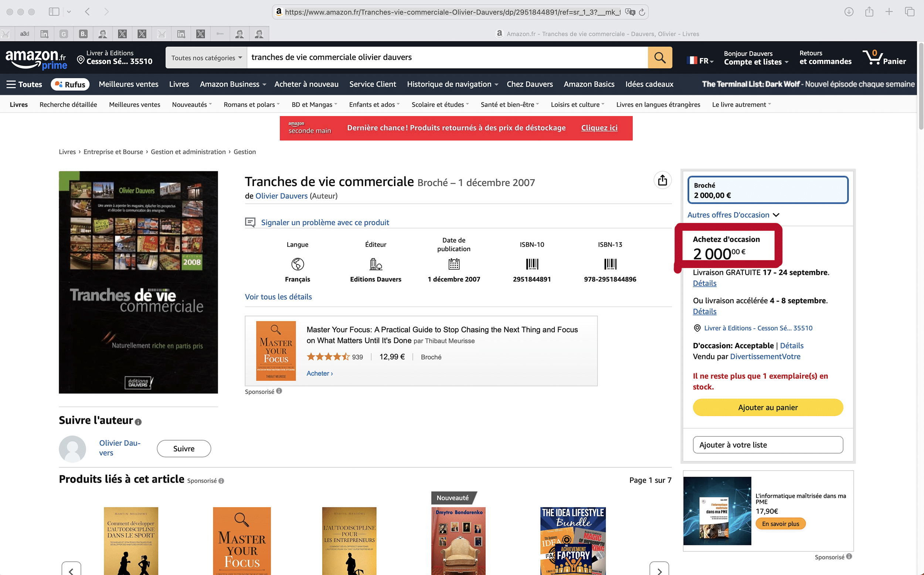Click En savoir plus on L'informatique maîtrisée ad
Image resolution: width=924 pixels, height=575 pixels.
pos(780,524)
